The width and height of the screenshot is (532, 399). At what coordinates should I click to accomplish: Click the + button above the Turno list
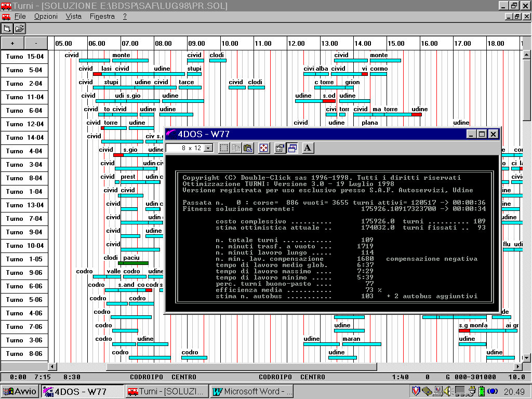click(12, 43)
